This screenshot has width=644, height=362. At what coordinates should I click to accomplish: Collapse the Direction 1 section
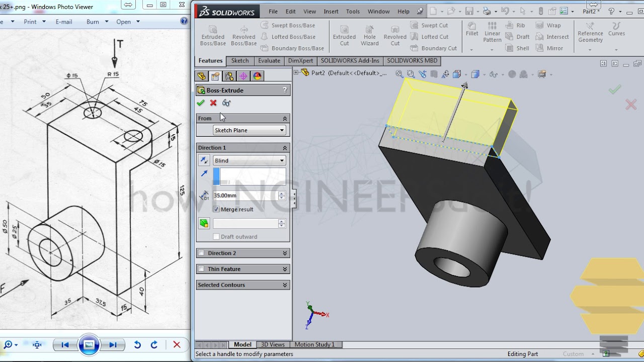point(285,148)
